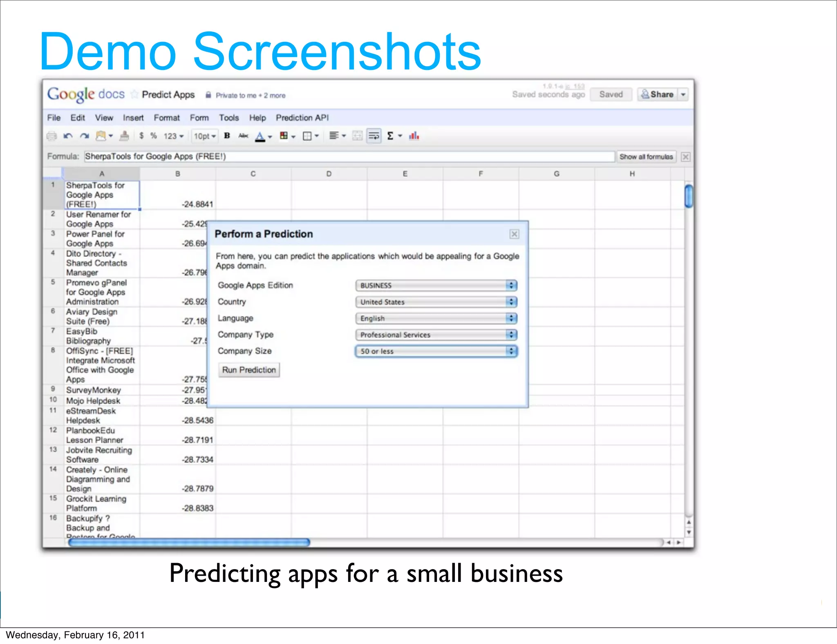Screen dimensions: 837x644
Task: Select cell with value -24.8841
Action: [x=178, y=195]
